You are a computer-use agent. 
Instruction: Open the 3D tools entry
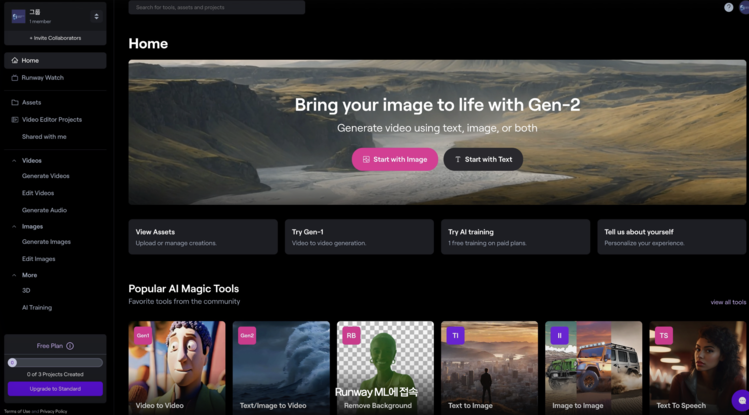pyautogui.click(x=26, y=291)
